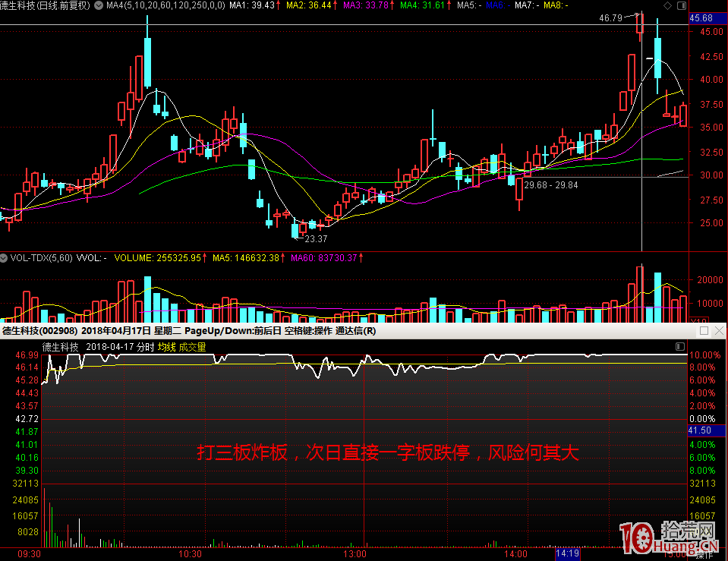Image resolution: width=728 pixels, height=561 pixels.
Task: Click the MA5: - label in the K-line header
Action: [469, 5]
